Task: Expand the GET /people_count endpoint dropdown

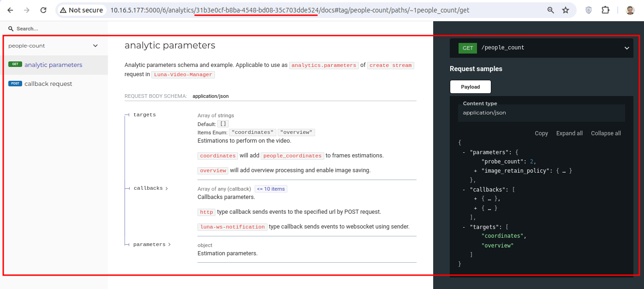Action: click(x=627, y=48)
